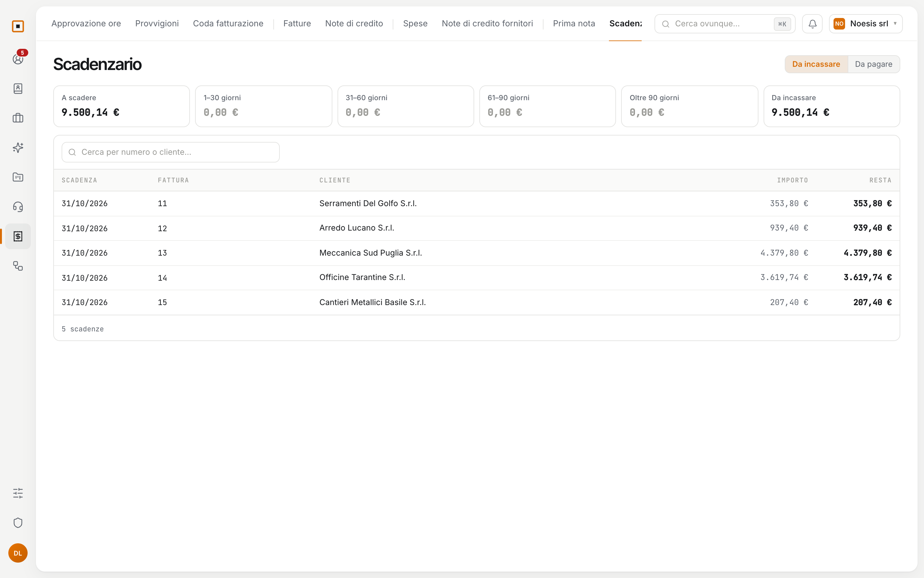This screenshot has width=924, height=578.
Task: Open row Meccanica Sud Puglia S.r.l.
Action: [476, 253]
